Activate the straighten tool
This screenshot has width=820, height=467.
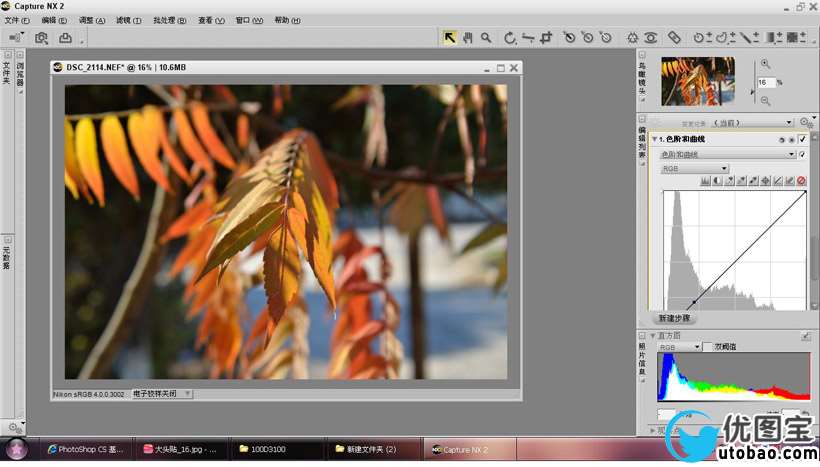pyautogui.click(x=528, y=38)
